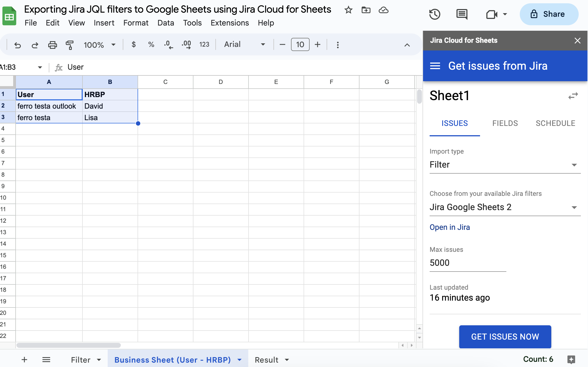
Task: Star this spreadsheet document
Action: point(348,10)
